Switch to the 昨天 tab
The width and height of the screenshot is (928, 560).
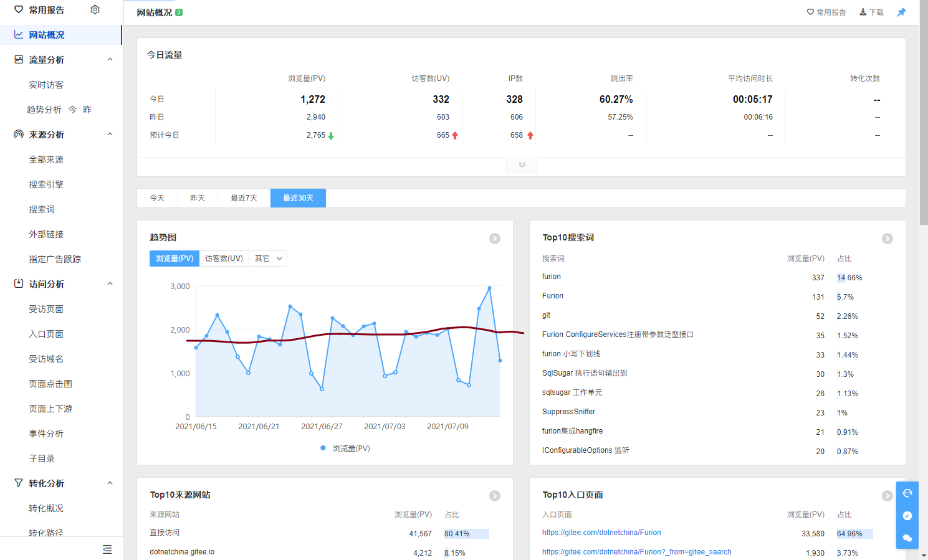tap(198, 198)
